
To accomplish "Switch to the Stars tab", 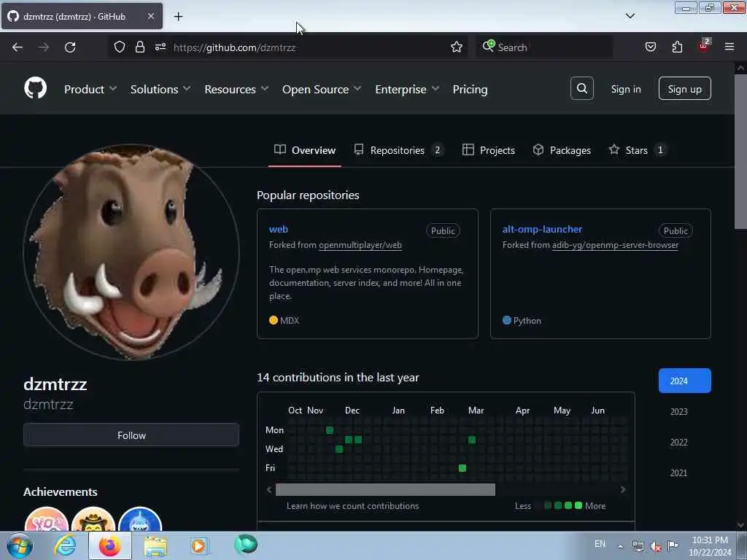I will [x=636, y=150].
